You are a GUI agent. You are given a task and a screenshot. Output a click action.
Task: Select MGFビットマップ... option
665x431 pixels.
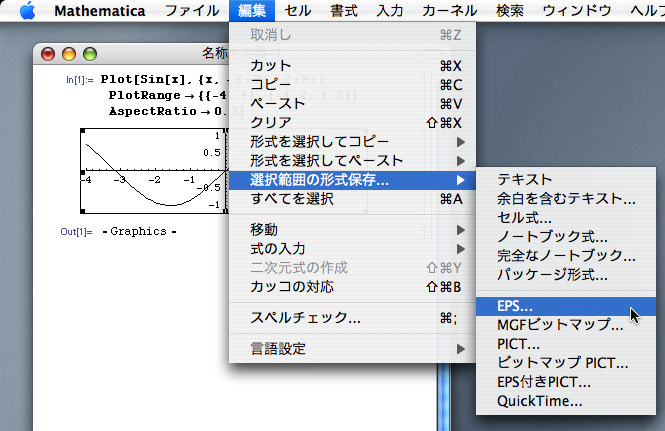tap(560, 325)
